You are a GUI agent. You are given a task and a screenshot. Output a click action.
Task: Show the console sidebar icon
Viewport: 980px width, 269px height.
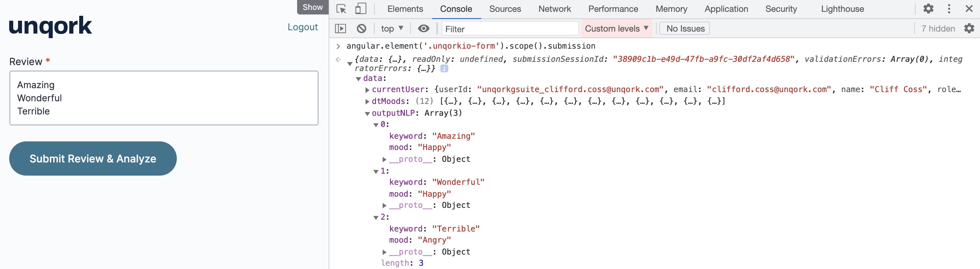[340, 29]
